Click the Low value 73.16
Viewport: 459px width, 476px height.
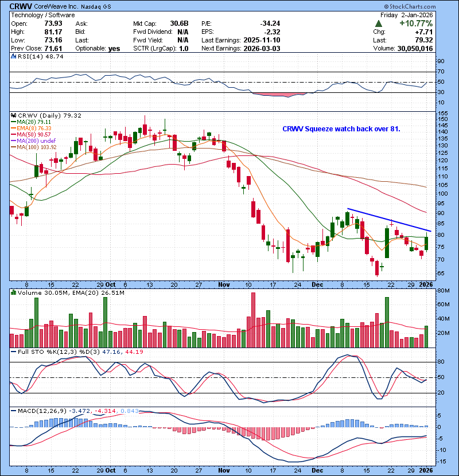[x=53, y=40]
